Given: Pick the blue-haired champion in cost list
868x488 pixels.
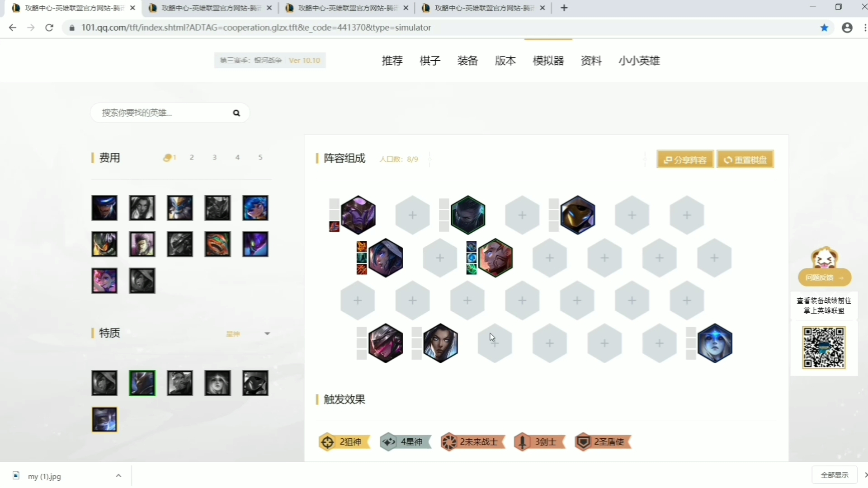Looking at the screenshot, I should click(x=255, y=208).
